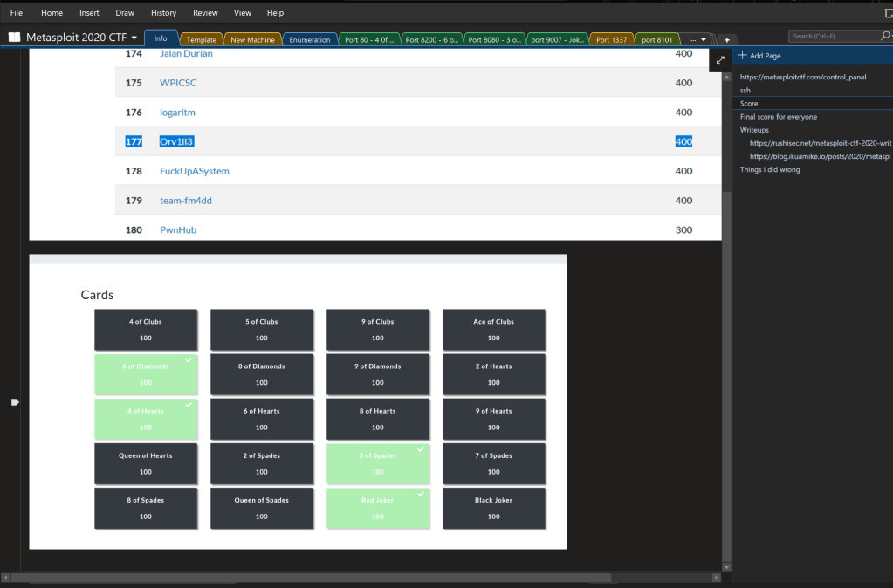Click the plus icon for Add Page
893x588 pixels.
click(742, 56)
